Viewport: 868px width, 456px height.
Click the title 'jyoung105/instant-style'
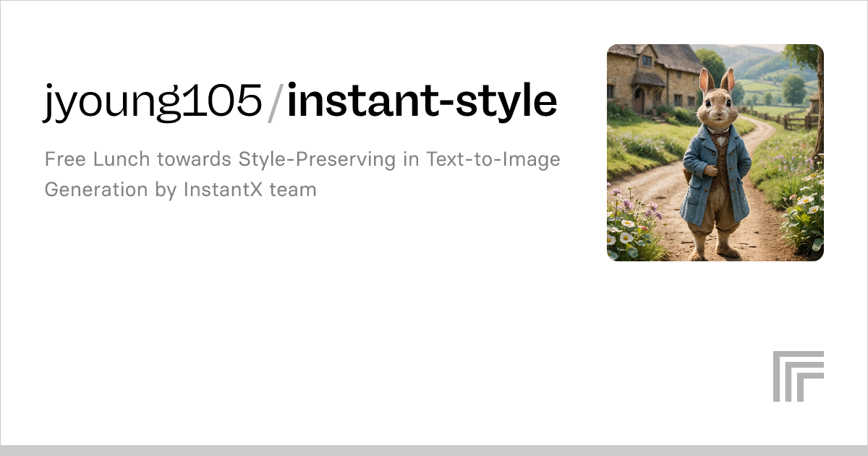point(300,101)
